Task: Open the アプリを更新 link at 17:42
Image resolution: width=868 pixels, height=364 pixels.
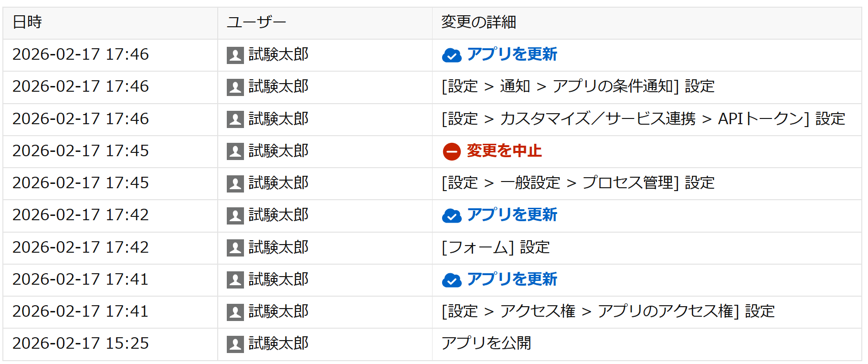Action: [512, 215]
